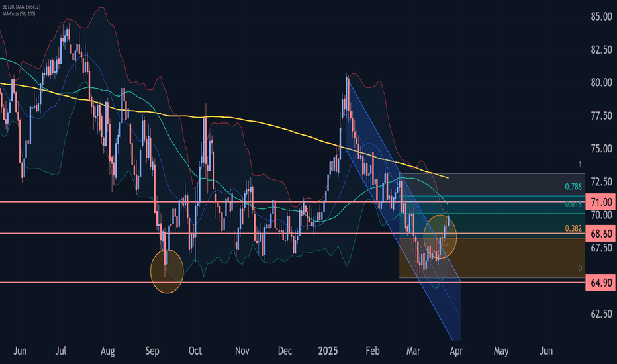
Task: Click the 62.50 price axis value
Action: [601, 314]
